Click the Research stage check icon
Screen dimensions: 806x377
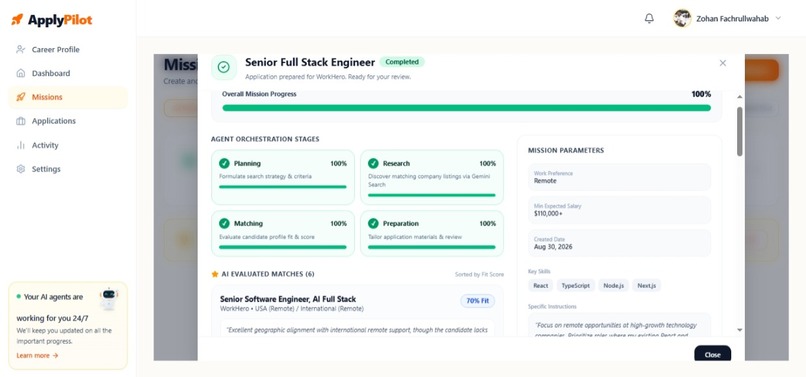(373, 163)
